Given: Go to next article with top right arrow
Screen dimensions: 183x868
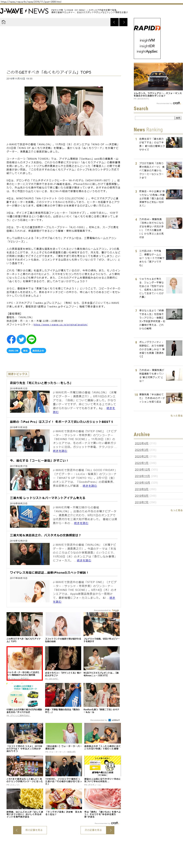Looking at the screenshot, I should pos(124,22).
